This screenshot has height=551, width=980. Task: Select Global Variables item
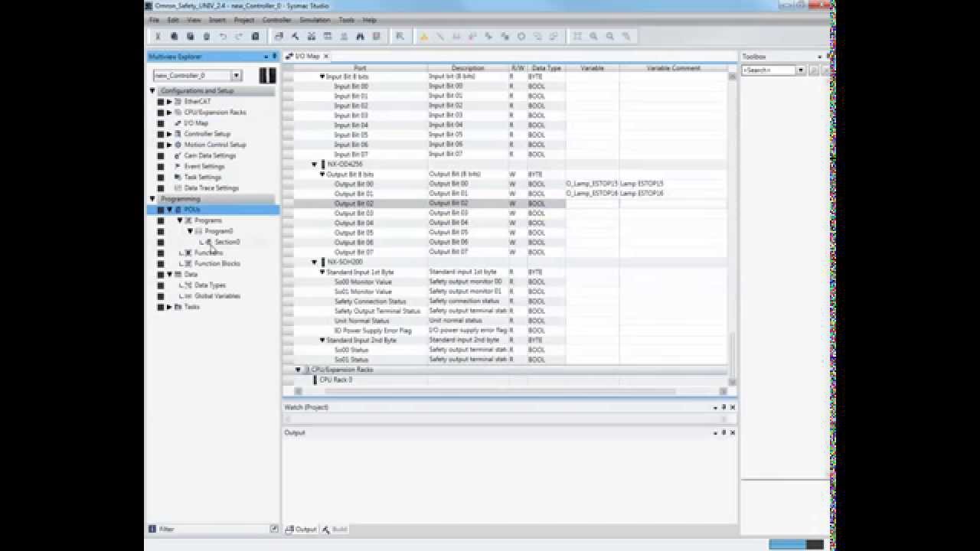[x=217, y=296]
